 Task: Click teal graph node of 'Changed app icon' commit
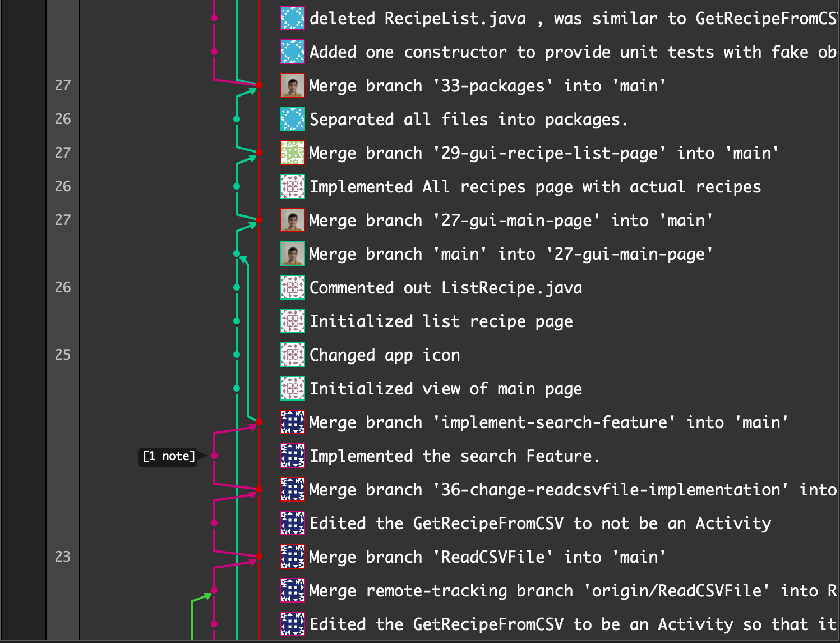tap(237, 355)
